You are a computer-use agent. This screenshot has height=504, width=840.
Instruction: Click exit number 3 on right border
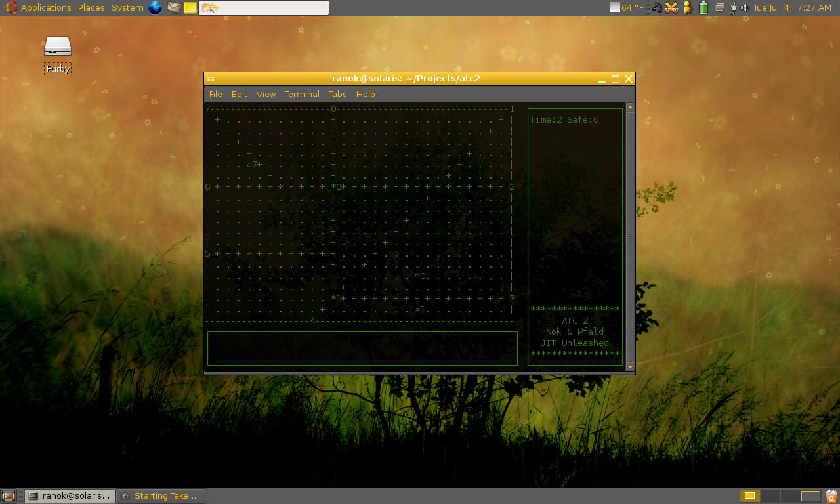[512, 299]
